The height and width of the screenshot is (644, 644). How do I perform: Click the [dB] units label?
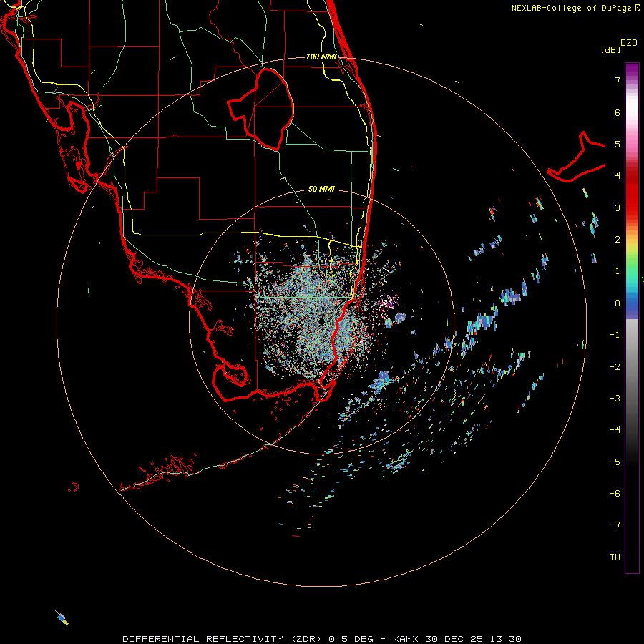(610, 49)
